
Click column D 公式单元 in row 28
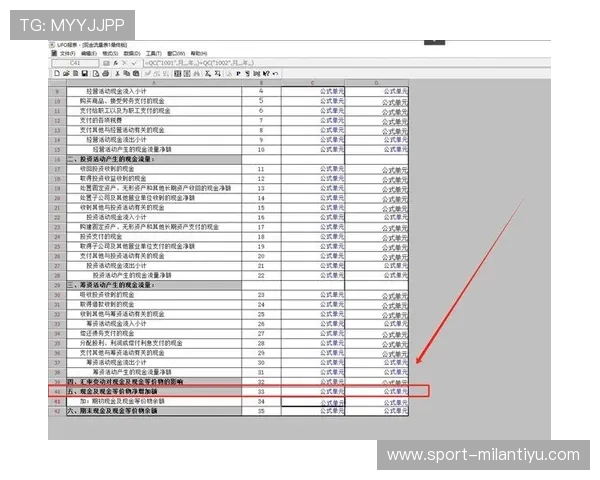tap(377, 276)
